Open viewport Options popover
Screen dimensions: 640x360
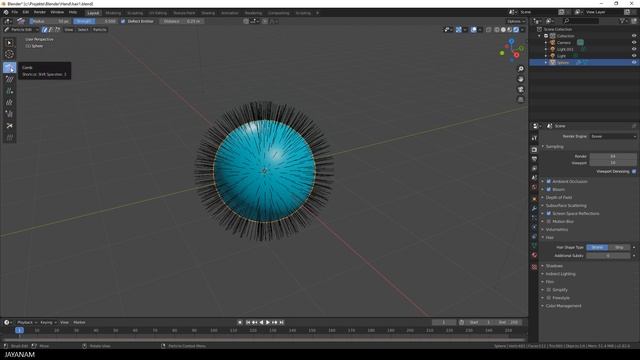click(x=516, y=21)
